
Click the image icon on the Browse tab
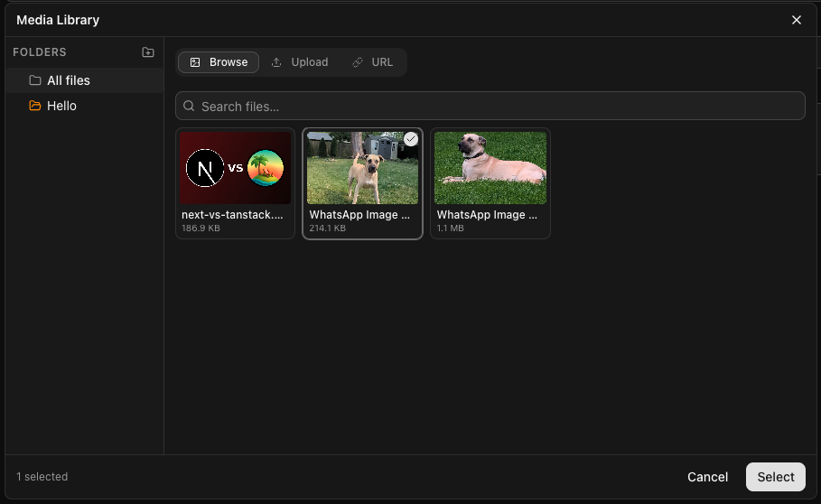(195, 62)
